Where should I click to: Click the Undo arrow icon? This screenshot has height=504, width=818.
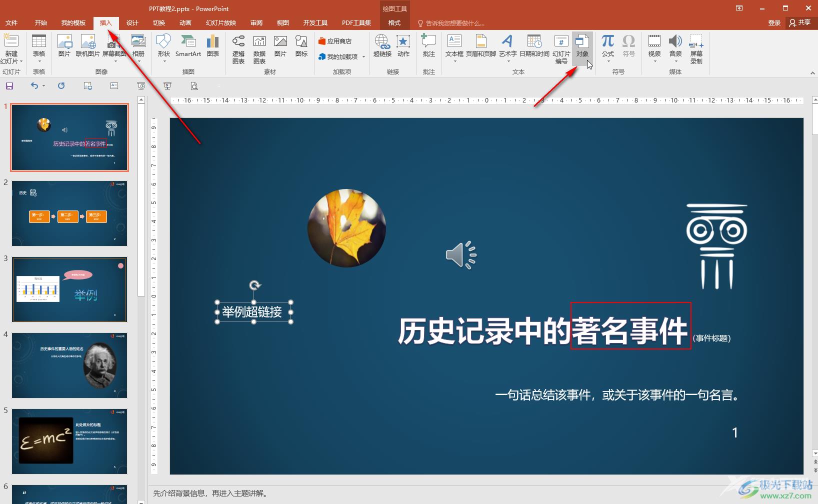point(34,86)
